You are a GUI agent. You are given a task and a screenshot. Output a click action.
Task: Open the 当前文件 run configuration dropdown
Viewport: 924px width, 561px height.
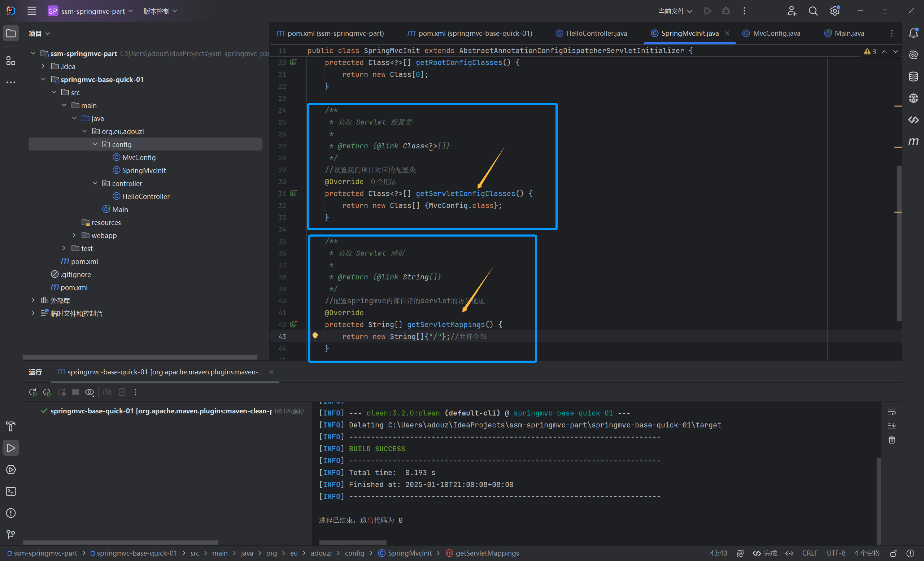(675, 11)
